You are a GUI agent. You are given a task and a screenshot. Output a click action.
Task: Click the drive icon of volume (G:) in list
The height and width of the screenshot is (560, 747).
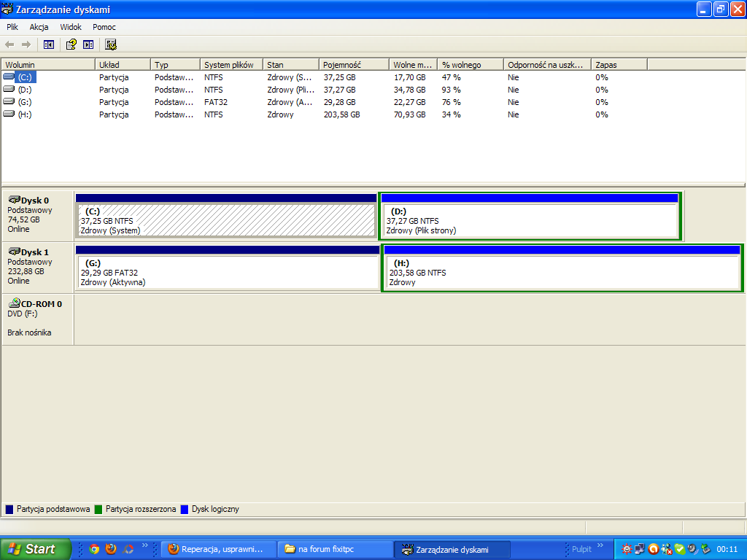pos(9,101)
